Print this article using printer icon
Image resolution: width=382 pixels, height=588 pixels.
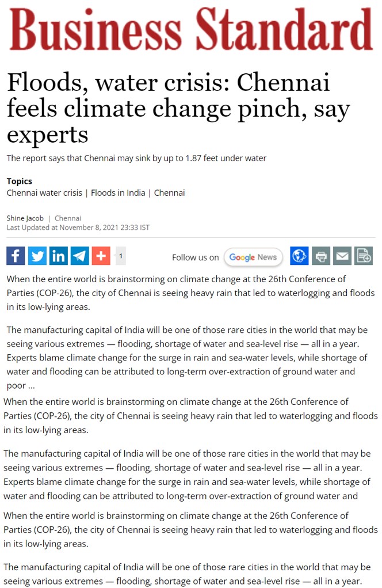pyautogui.click(x=321, y=256)
